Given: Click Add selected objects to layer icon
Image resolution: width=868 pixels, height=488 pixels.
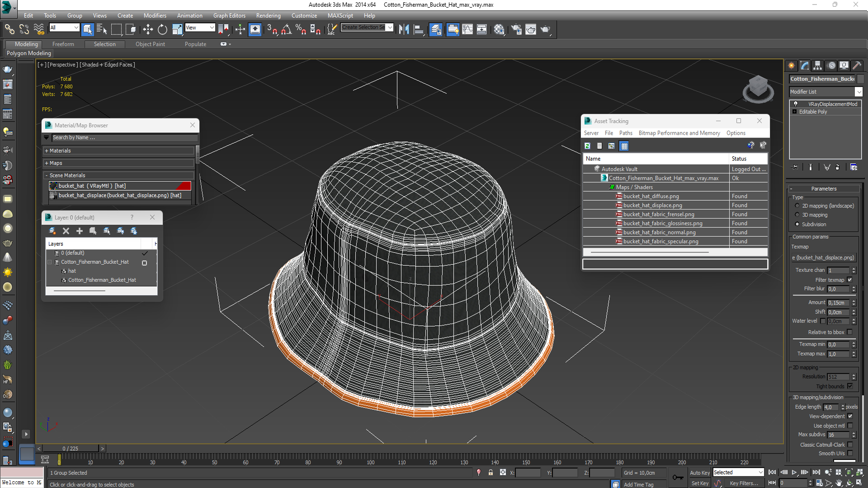Looking at the screenshot, I should (x=80, y=231).
